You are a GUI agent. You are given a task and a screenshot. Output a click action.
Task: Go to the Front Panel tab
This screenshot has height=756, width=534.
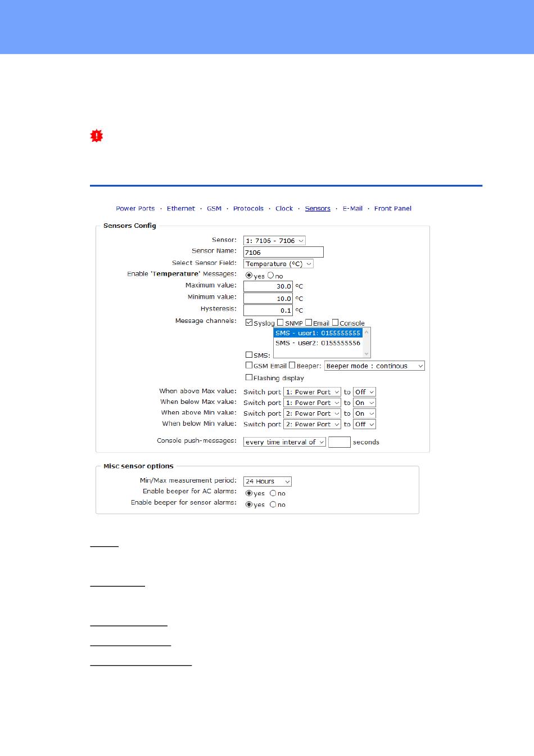point(393,209)
